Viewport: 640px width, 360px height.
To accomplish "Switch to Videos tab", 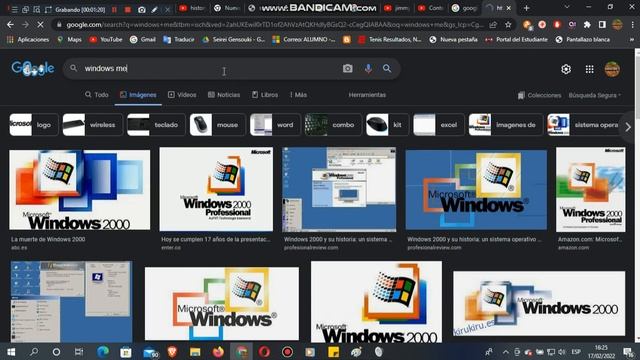I will 182,95.
